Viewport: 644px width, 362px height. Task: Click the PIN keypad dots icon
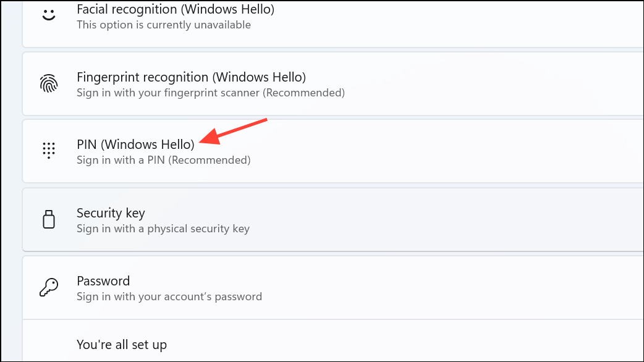pyautogui.click(x=49, y=151)
